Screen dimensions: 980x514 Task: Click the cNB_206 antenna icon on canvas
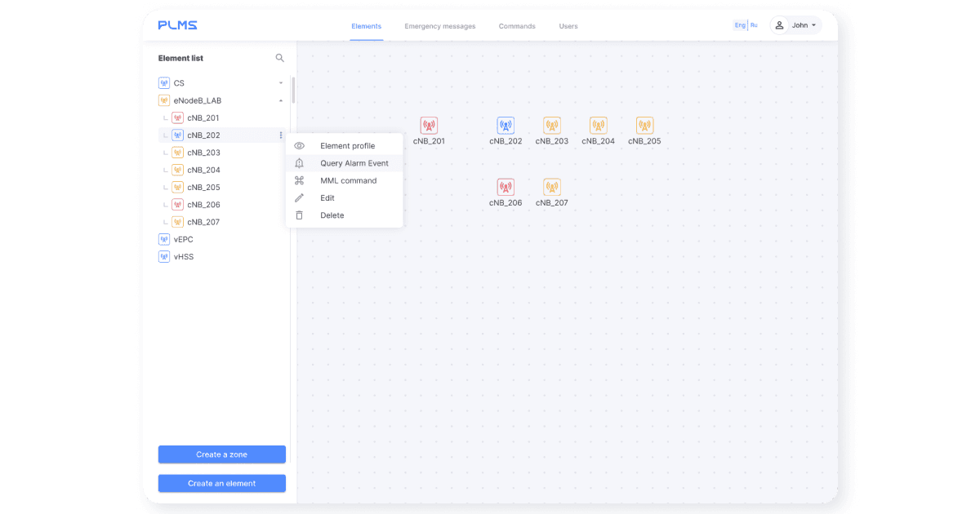506,188
